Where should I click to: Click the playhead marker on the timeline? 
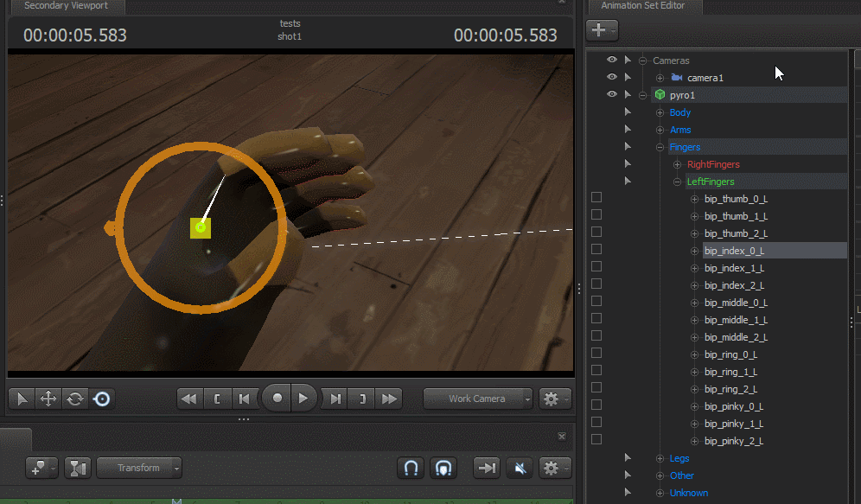click(176, 501)
